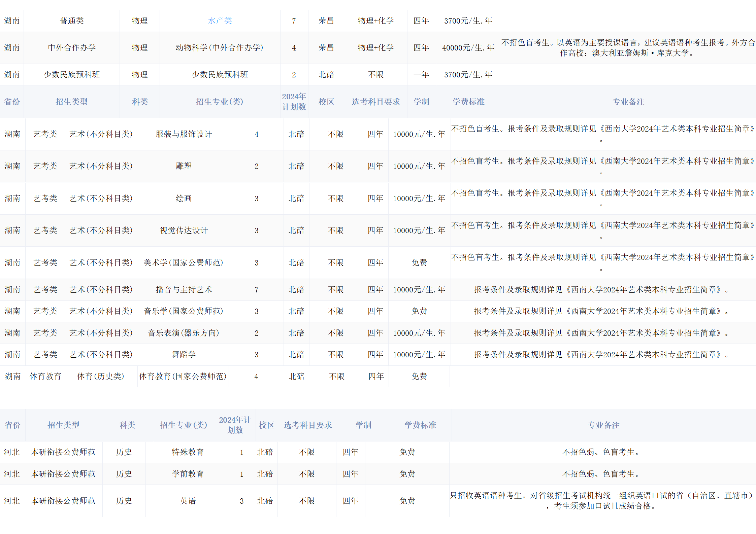Click the 英语 major cell
756x534 pixels.
(188, 501)
